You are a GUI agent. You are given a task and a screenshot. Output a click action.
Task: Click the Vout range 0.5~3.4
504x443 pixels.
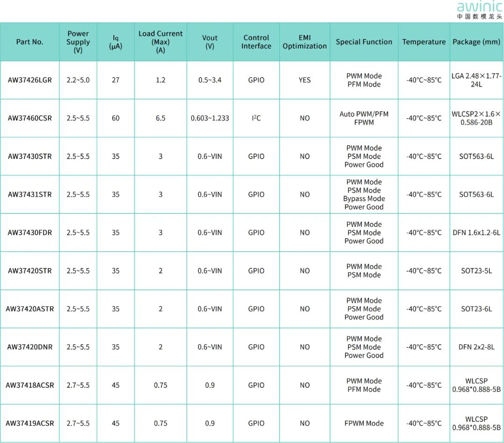(x=210, y=80)
